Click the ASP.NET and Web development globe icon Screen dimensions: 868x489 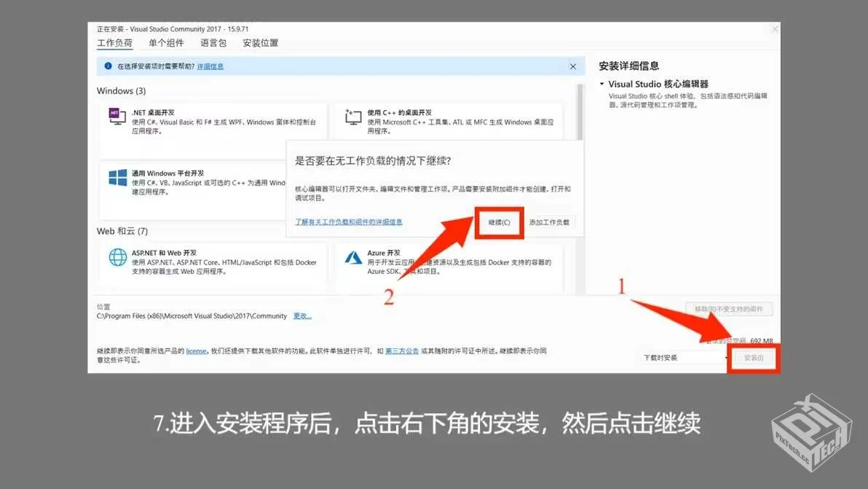click(x=117, y=257)
